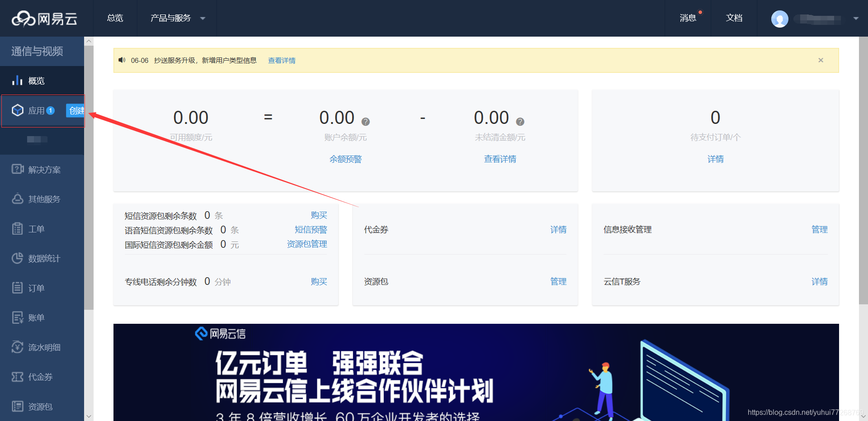Click the 网易云 logo
868x421 pixels.
[x=44, y=19]
